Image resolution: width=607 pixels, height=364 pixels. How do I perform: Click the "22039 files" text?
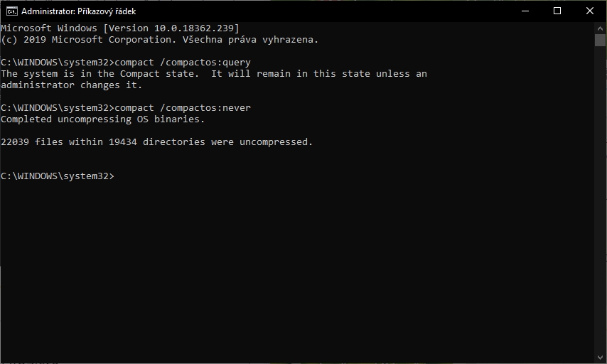point(32,142)
